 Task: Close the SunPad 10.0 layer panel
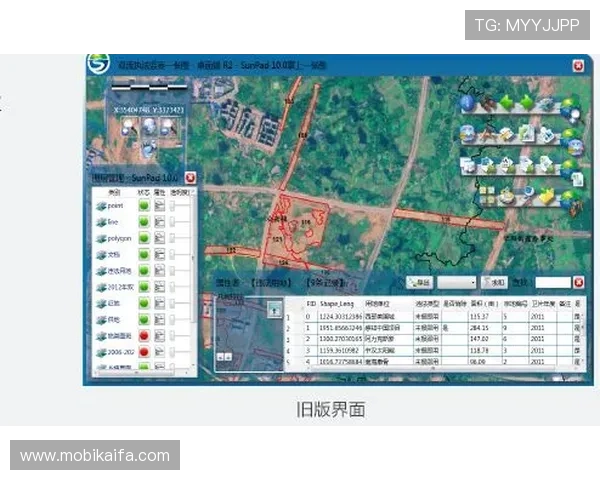tap(190, 178)
